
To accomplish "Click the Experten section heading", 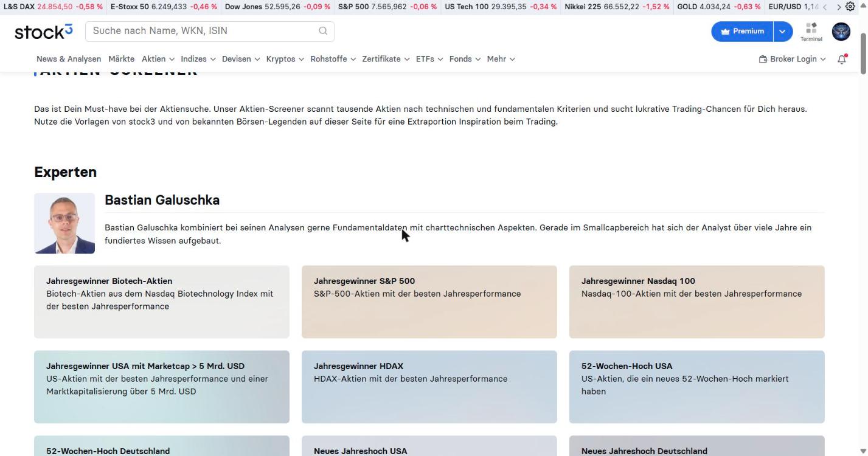I will (x=65, y=172).
